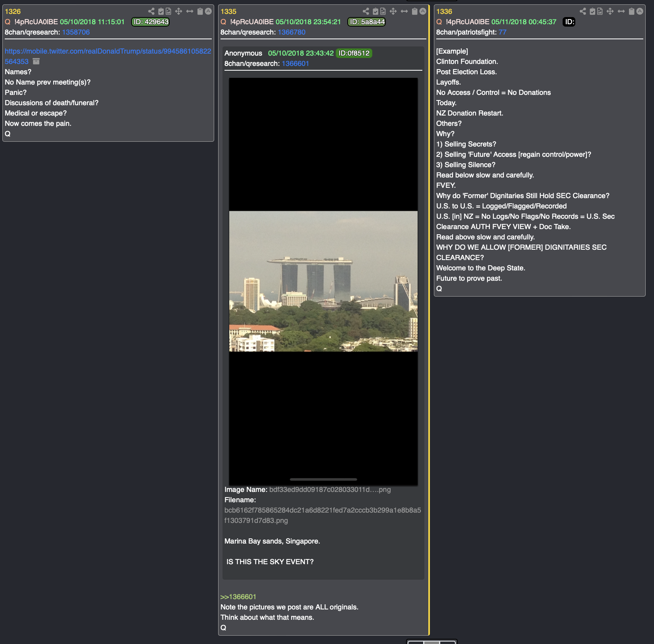This screenshot has height=644, width=654.
Task: Click the horizontal resize arrows on post 1335
Action: pyautogui.click(x=404, y=12)
